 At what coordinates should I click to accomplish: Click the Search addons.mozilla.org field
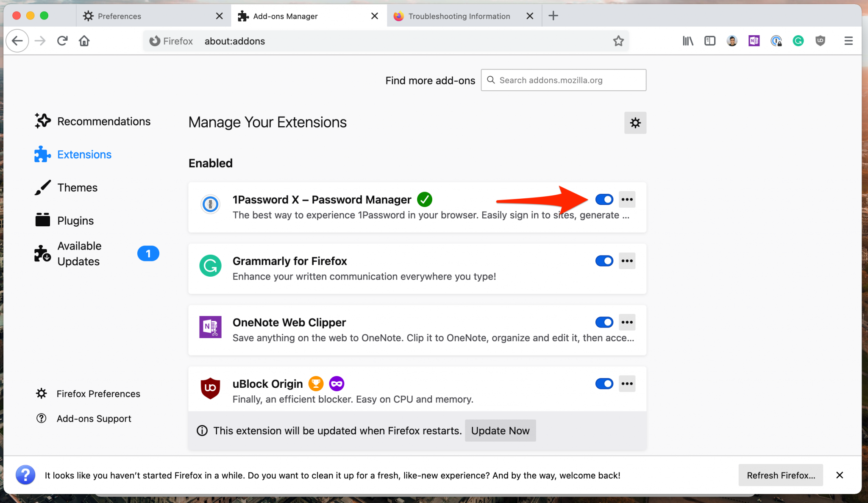click(563, 80)
